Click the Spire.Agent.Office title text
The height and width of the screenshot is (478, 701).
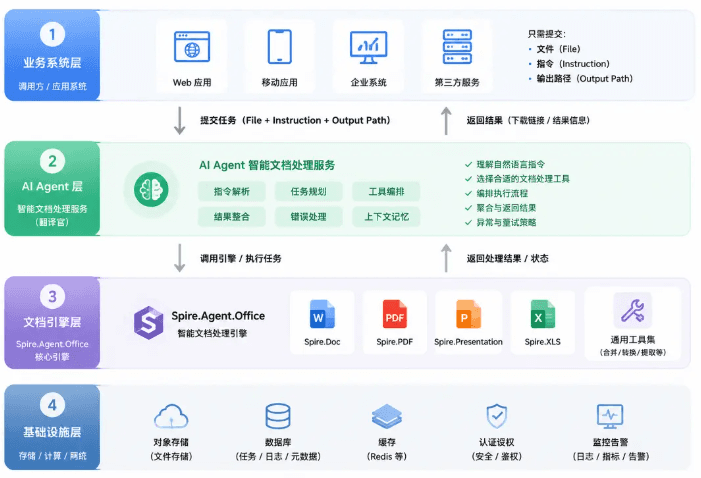218,316
